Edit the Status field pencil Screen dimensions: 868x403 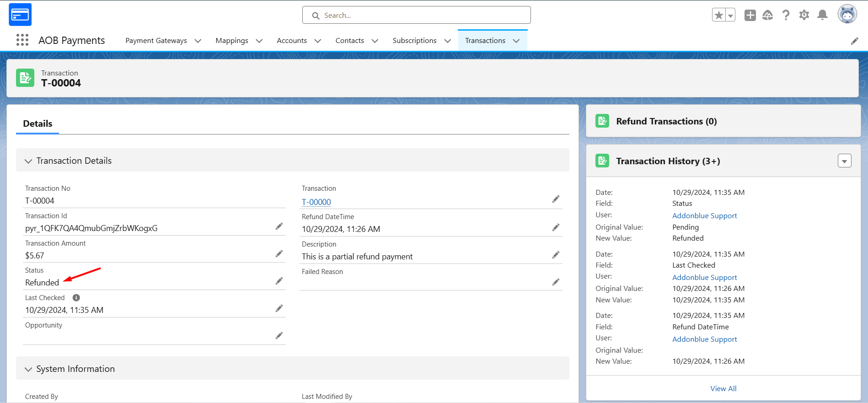(279, 281)
